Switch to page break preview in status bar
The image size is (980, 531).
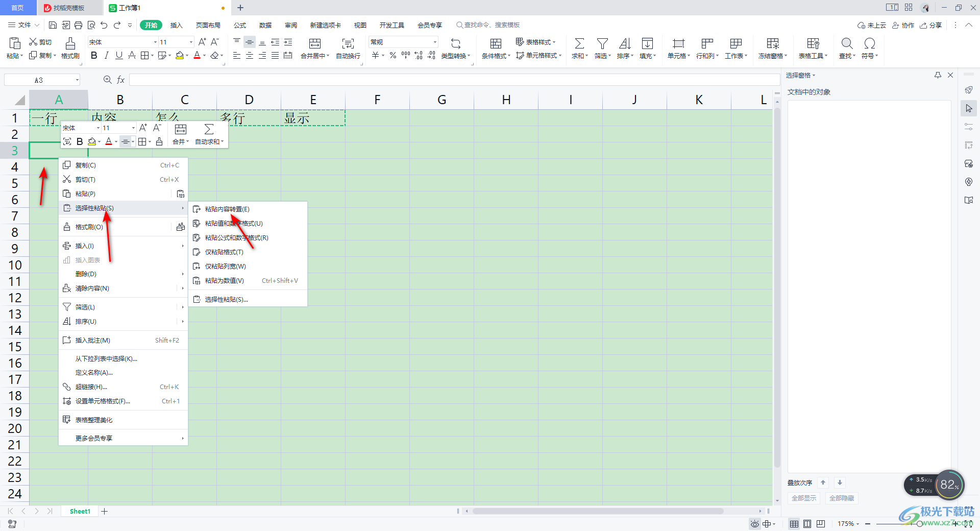(820, 524)
